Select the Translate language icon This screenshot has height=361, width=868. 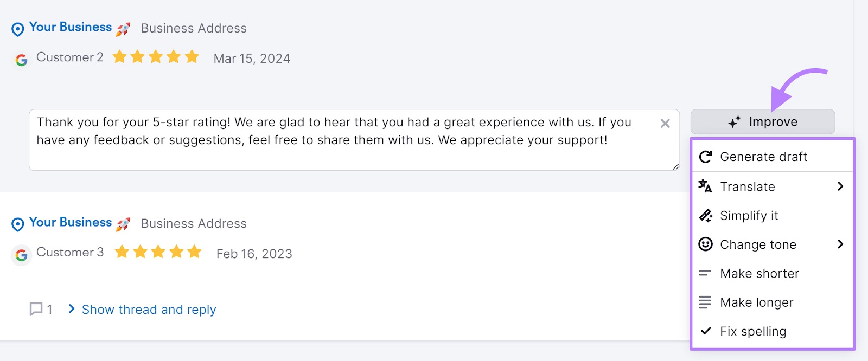click(x=705, y=186)
